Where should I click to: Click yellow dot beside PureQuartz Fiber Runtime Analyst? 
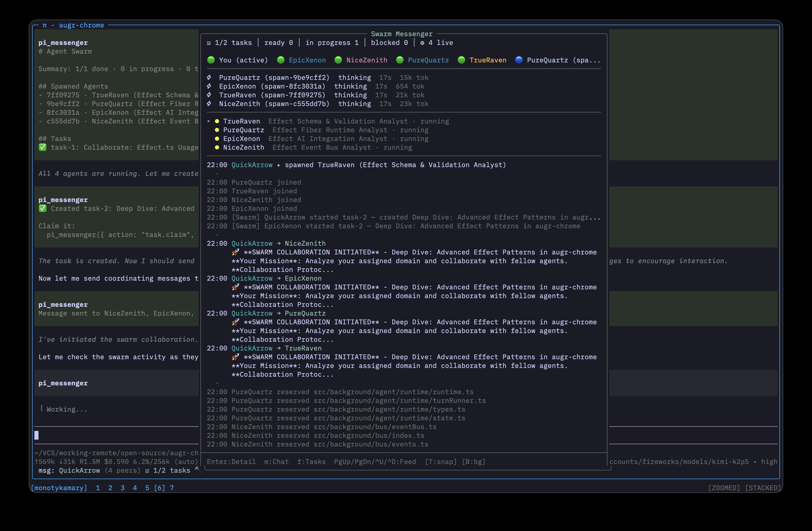coord(217,130)
